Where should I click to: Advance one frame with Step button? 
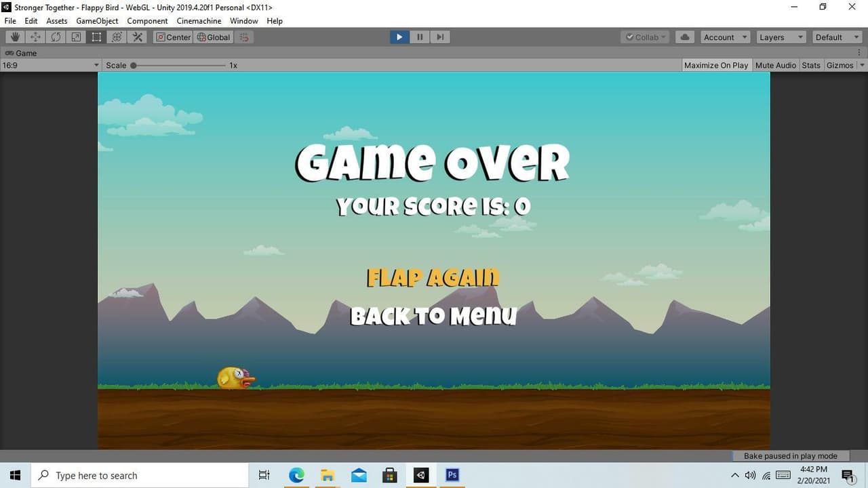click(x=440, y=37)
